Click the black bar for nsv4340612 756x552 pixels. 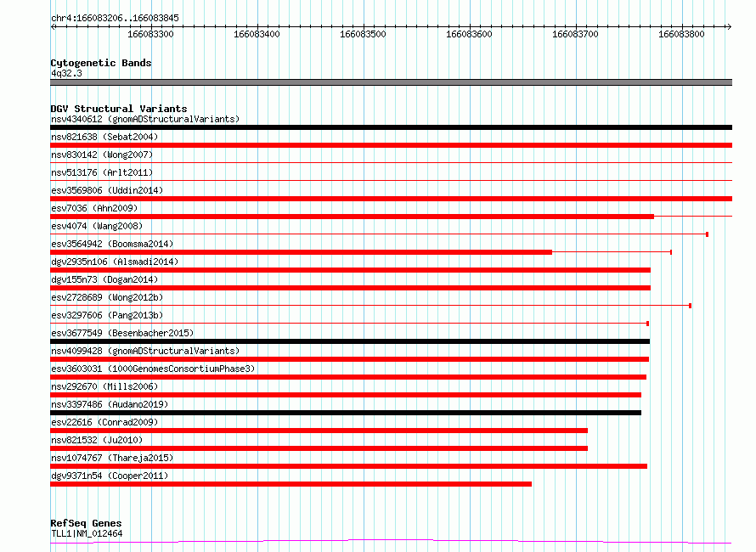point(391,127)
